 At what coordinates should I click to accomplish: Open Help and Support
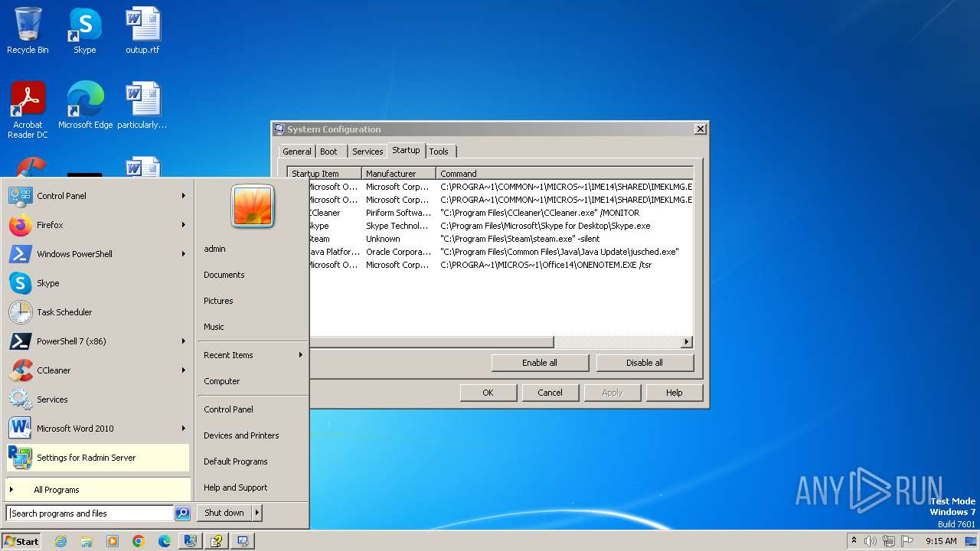pyautogui.click(x=253, y=487)
